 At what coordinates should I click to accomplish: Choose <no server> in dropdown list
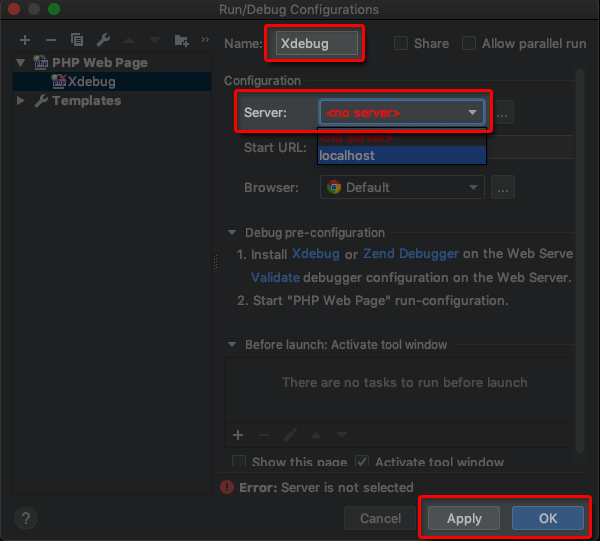tap(402, 138)
